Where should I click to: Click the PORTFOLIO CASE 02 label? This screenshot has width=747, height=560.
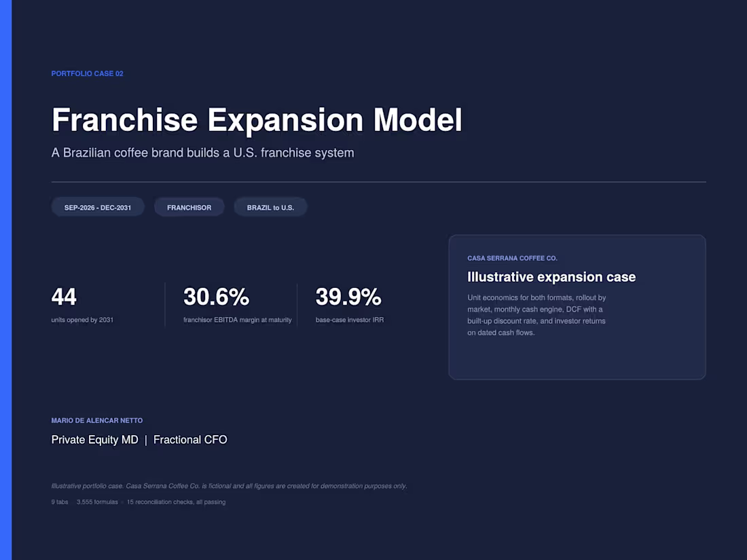pos(87,73)
